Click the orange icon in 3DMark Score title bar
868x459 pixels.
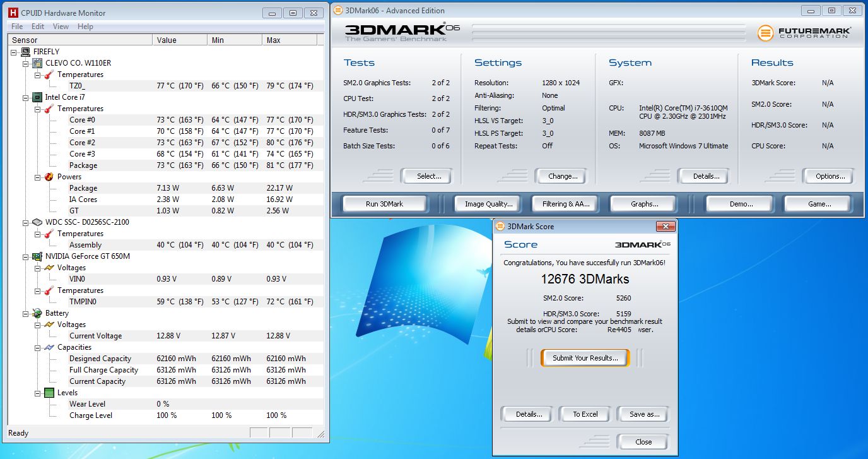pos(500,226)
